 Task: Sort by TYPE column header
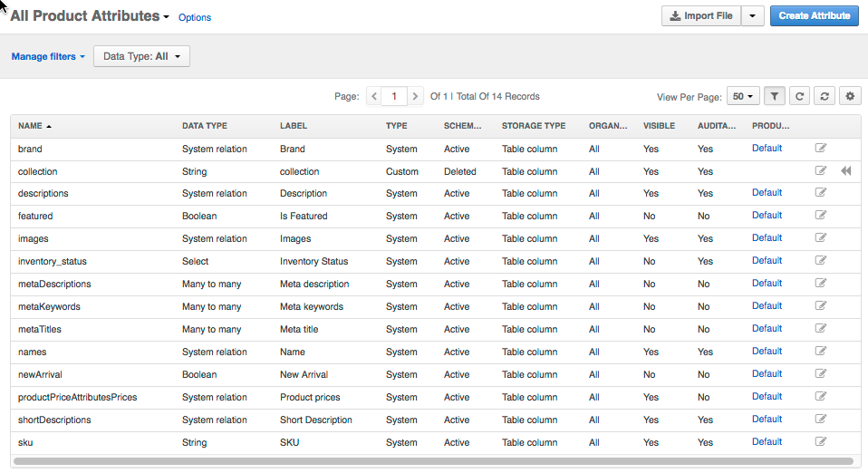coord(396,126)
